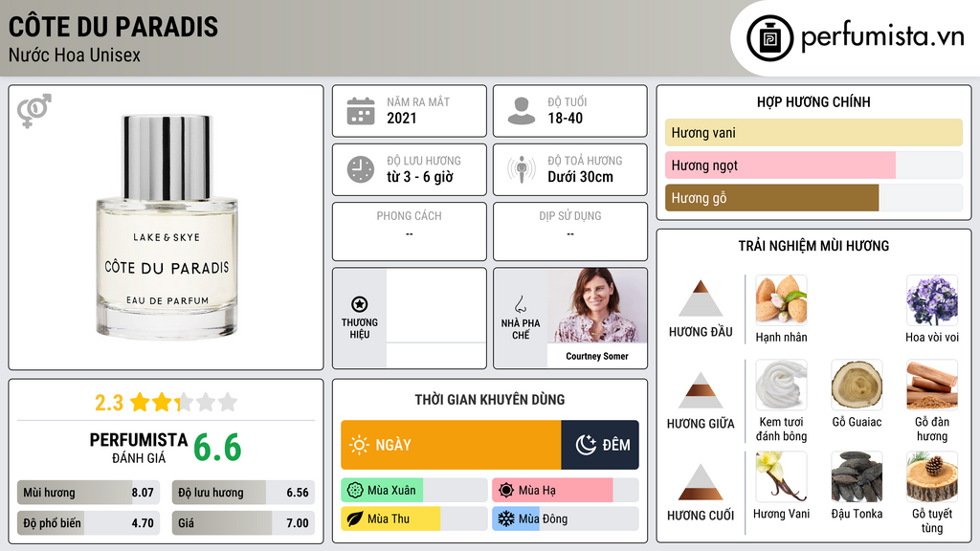Select the Hoa vòi voi flower image
The width and height of the screenshot is (980, 551).
coord(932,300)
